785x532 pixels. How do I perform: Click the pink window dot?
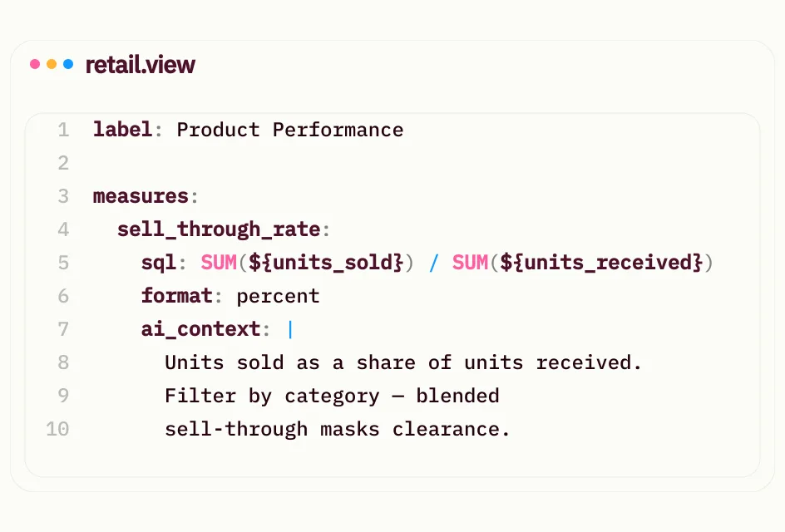point(35,64)
